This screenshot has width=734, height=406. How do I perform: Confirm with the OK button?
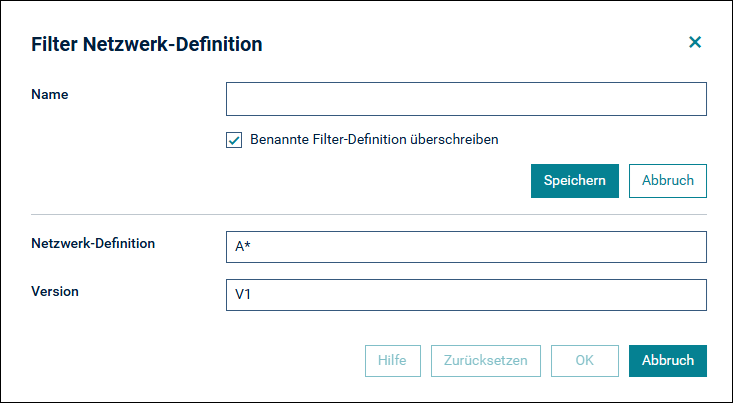(585, 361)
